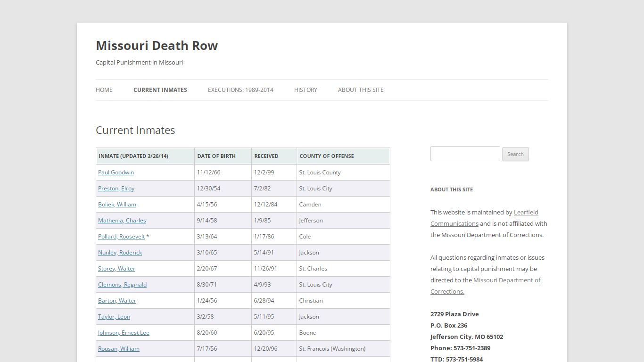Click the Cole county cell
644x362 pixels.
point(343,237)
